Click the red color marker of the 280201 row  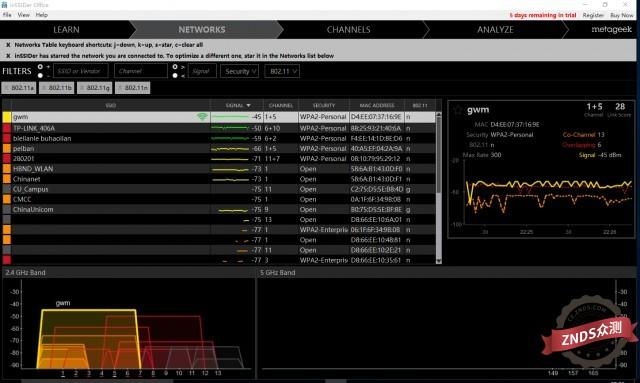click(x=7, y=158)
